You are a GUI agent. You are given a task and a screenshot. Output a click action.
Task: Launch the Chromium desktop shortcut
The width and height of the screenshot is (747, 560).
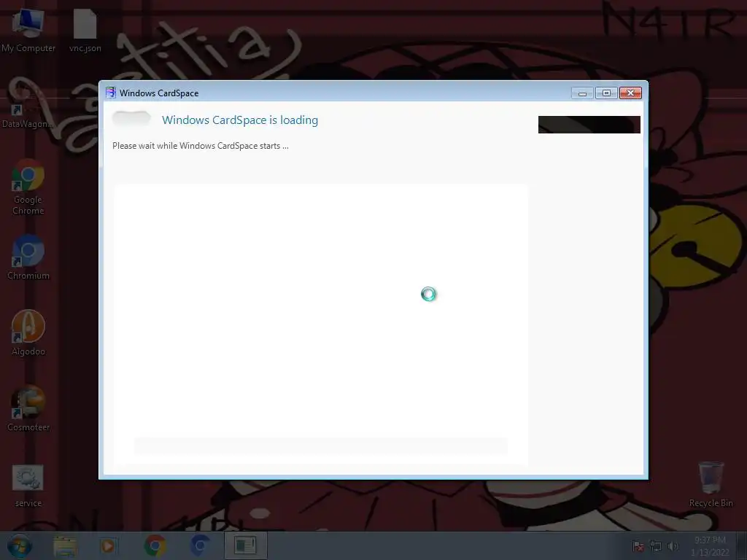click(x=28, y=257)
